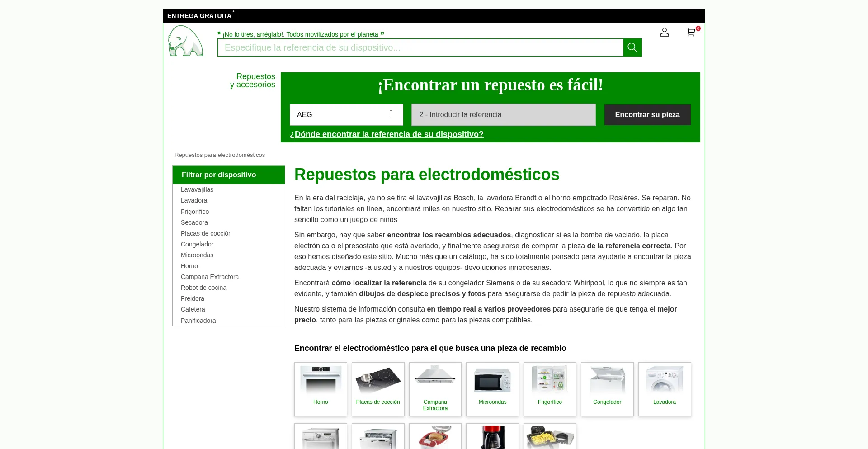This screenshot has height=449, width=868.
Task: Click the dishwasher image card in second row
Action: click(x=378, y=436)
